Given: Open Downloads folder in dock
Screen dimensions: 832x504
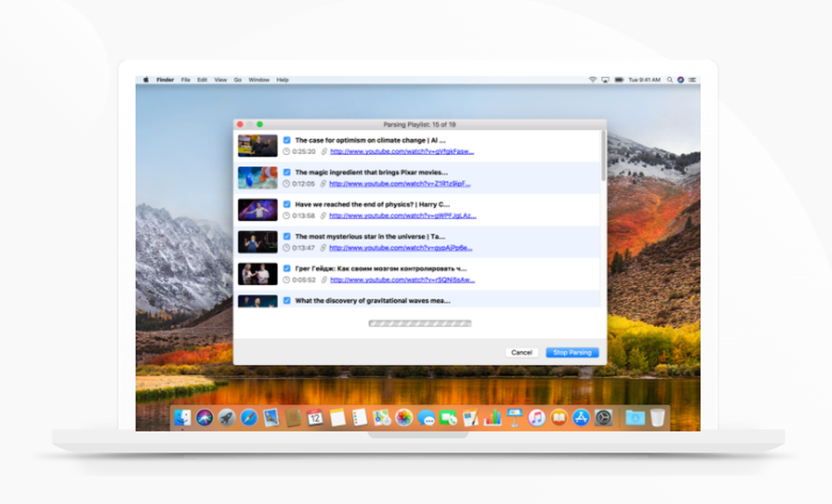Looking at the screenshot, I should tap(635, 418).
